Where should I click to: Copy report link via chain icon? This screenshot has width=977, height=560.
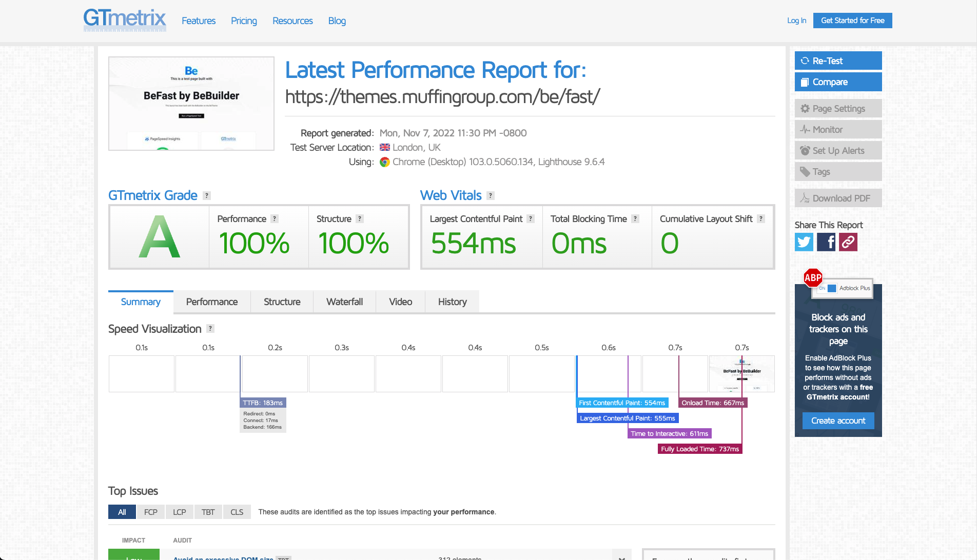click(848, 242)
